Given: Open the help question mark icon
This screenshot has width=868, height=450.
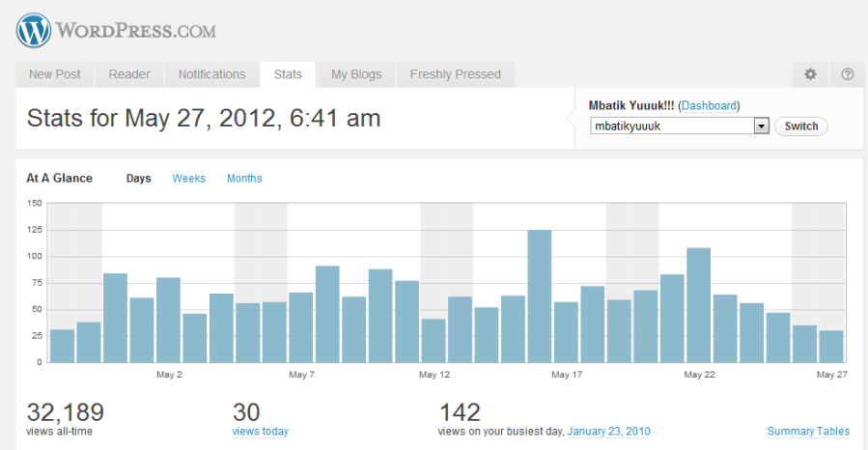Looking at the screenshot, I should 847,74.
